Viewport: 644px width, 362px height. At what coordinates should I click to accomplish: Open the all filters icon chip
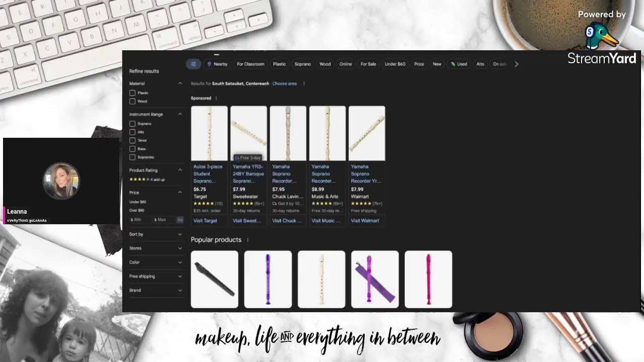click(x=193, y=64)
